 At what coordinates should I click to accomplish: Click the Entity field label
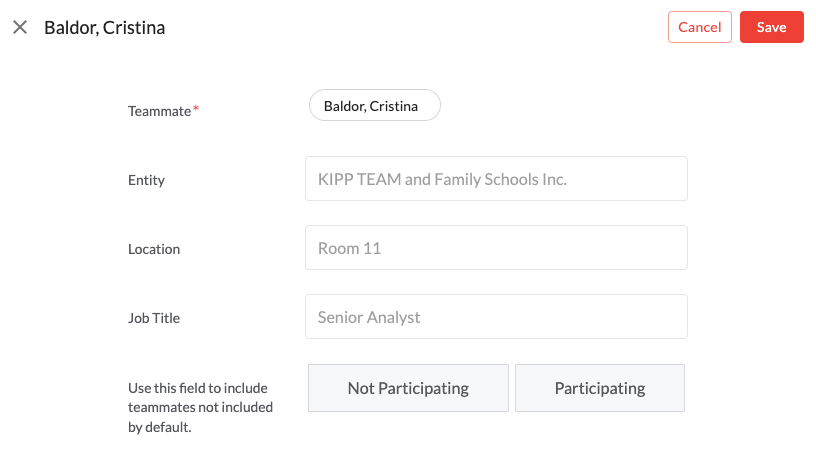pyautogui.click(x=146, y=181)
